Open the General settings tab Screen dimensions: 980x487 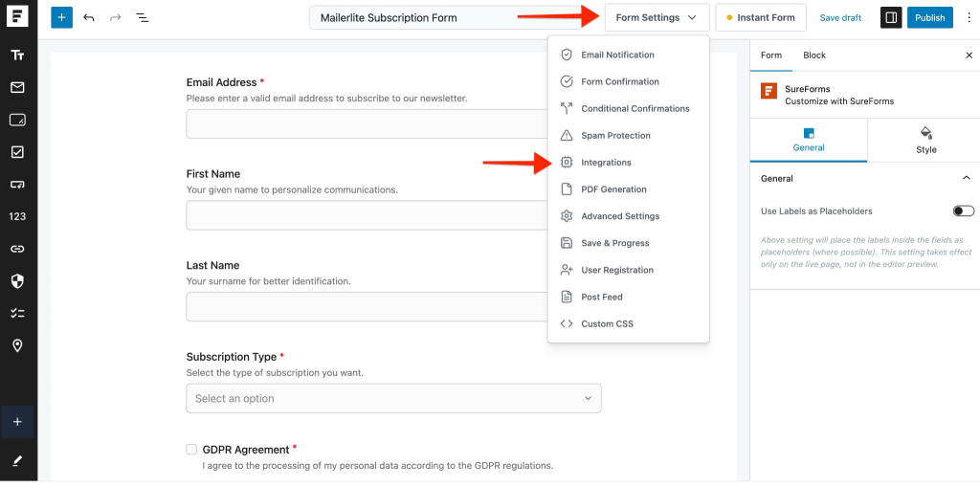(808, 141)
